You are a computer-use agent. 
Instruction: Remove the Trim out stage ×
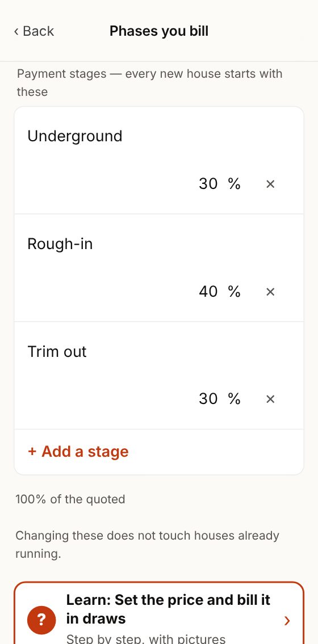click(270, 399)
